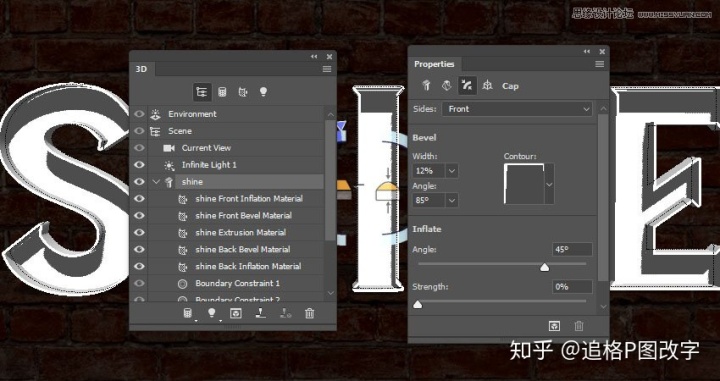Click render icon at 3D panel bottom
Image resolution: width=720 pixels, height=381 pixels.
[236, 313]
